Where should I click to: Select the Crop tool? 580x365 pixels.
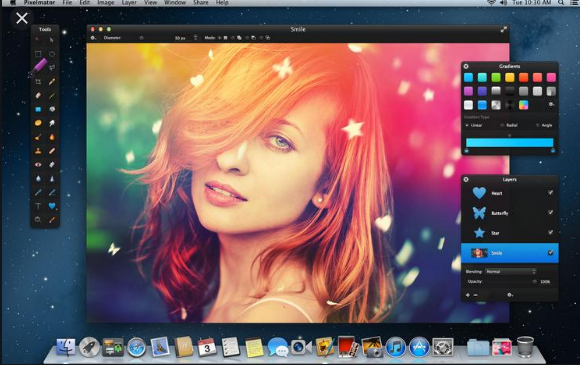pos(38,81)
